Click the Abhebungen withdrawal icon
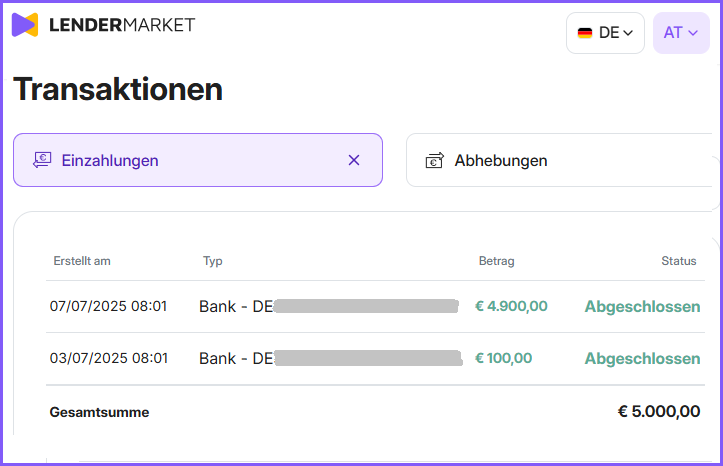Screen dimensions: 723x466 (x=434, y=160)
